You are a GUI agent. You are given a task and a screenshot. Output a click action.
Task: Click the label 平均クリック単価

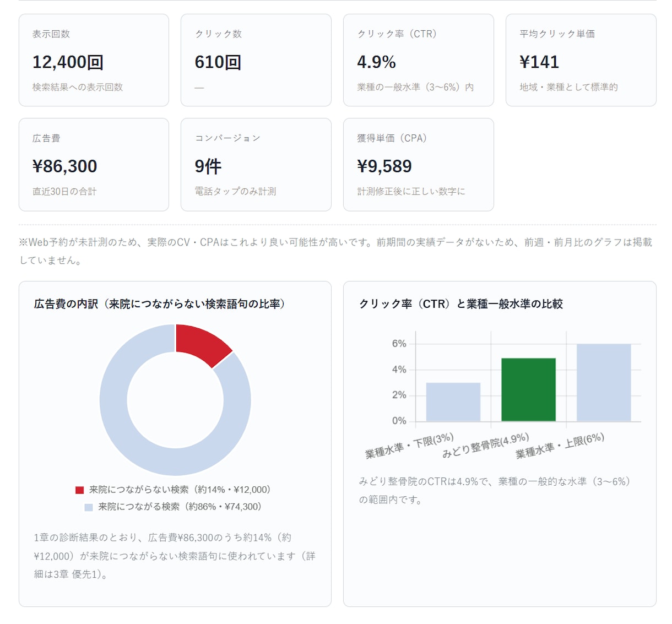click(557, 34)
